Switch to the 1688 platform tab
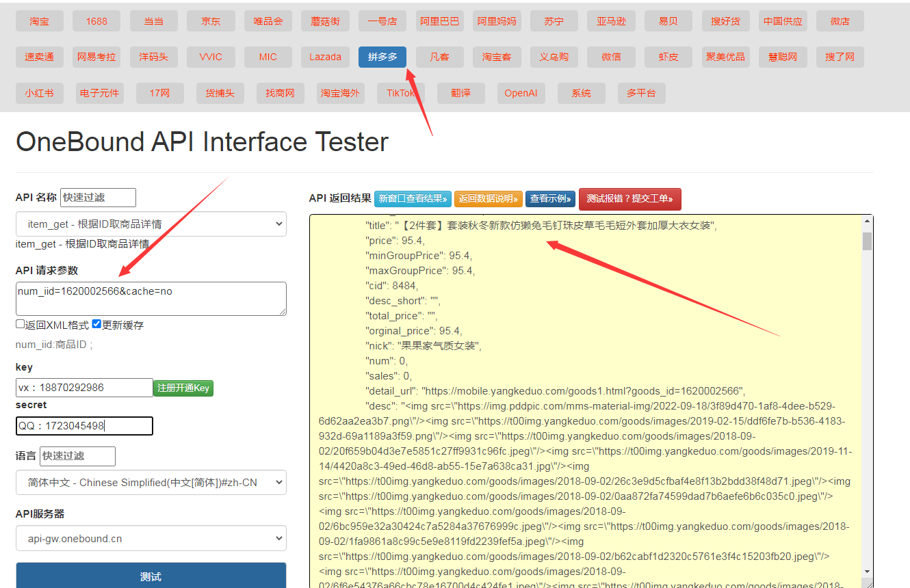The image size is (910, 588). [96, 21]
